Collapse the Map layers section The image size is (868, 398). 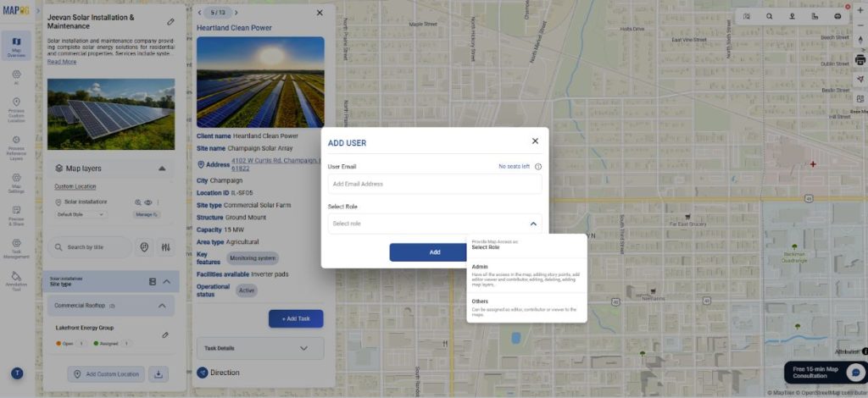[x=162, y=169]
